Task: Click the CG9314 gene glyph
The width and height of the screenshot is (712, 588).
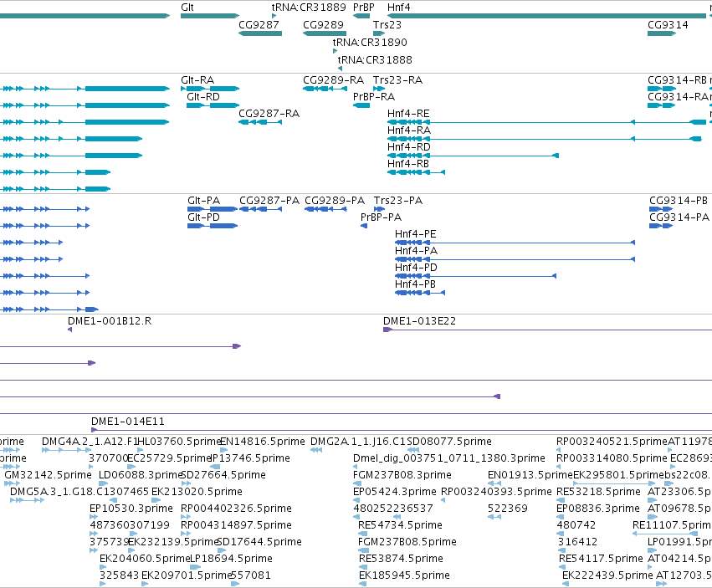Action: [662, 33]
